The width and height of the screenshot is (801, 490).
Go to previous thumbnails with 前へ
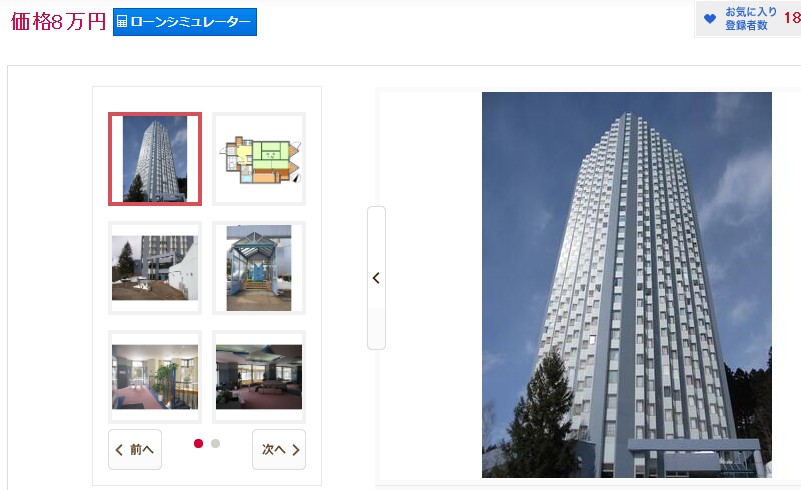[135, 450]
